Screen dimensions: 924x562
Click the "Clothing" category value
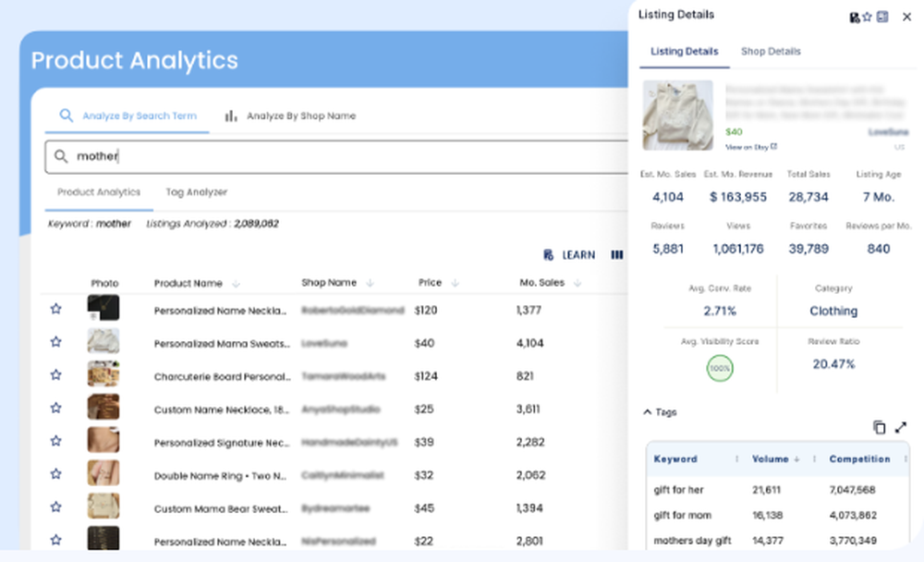click(833, 312)
